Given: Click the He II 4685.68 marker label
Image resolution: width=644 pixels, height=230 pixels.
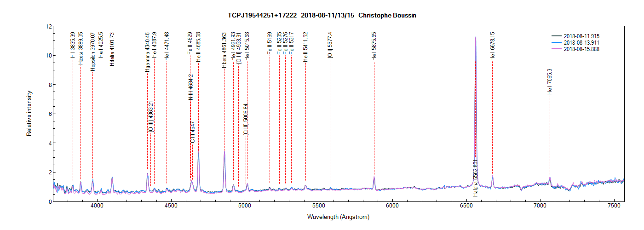Looking at the screenshot, I should point(198,47).
